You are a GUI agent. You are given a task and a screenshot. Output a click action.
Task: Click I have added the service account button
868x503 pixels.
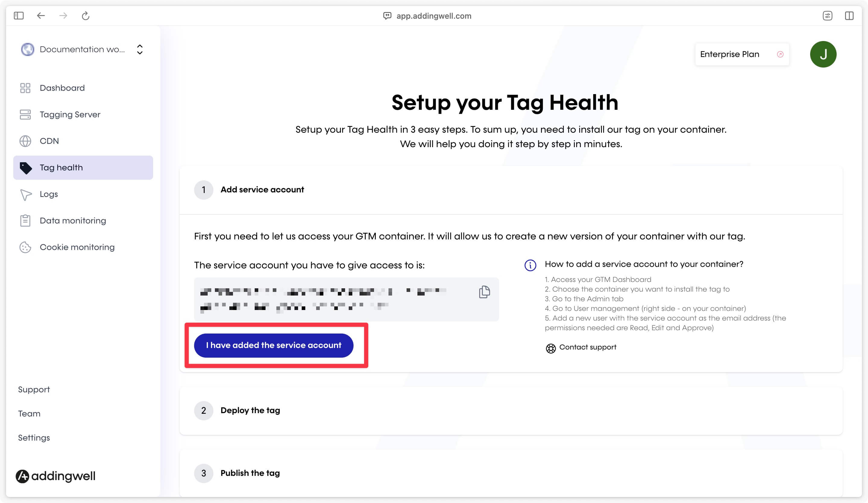point(273,345)
